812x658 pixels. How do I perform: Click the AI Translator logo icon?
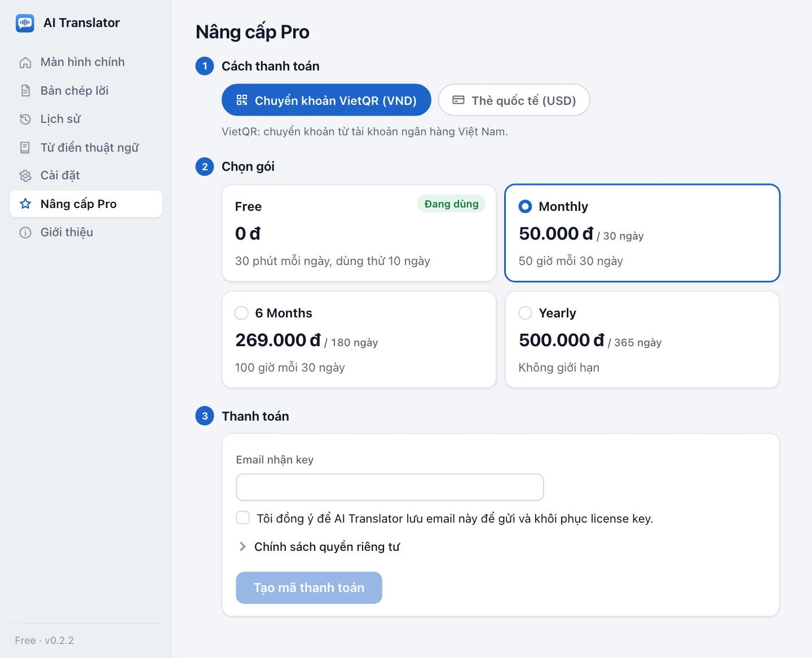pos(25,23)
